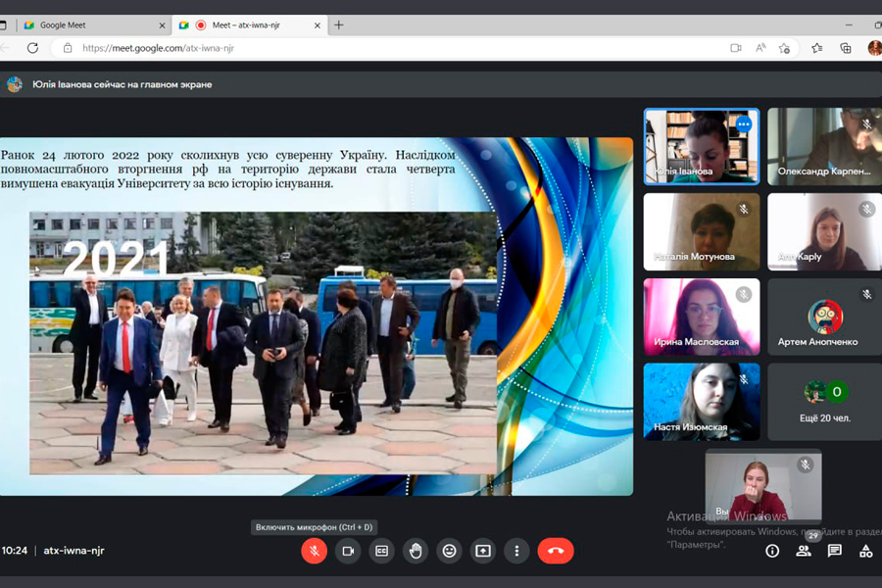The image size is (882, 588).
Task: Toggle the camera on or off
Action: (x=347, y=551)
